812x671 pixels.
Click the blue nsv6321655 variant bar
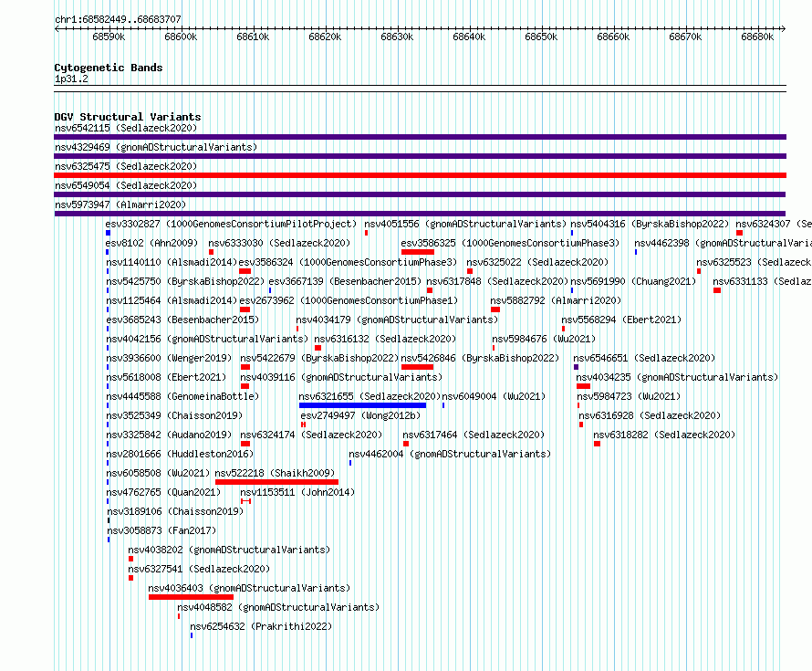[362, 405]
